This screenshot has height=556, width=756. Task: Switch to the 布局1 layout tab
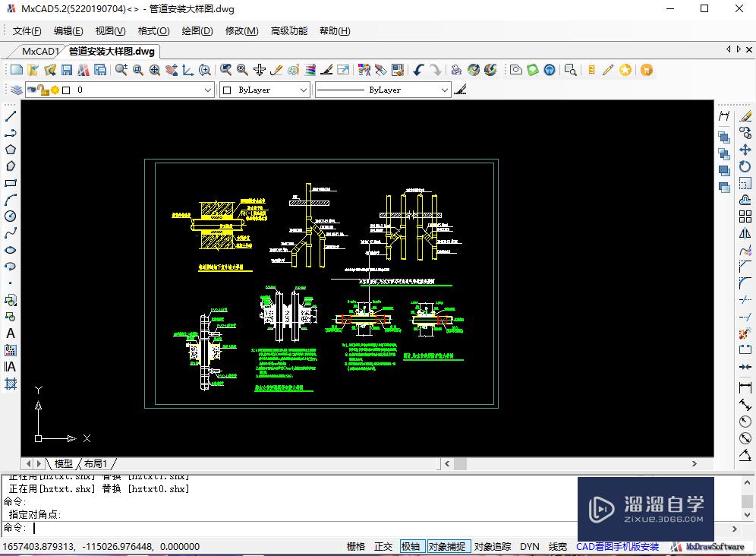click(x=95, y=463)
